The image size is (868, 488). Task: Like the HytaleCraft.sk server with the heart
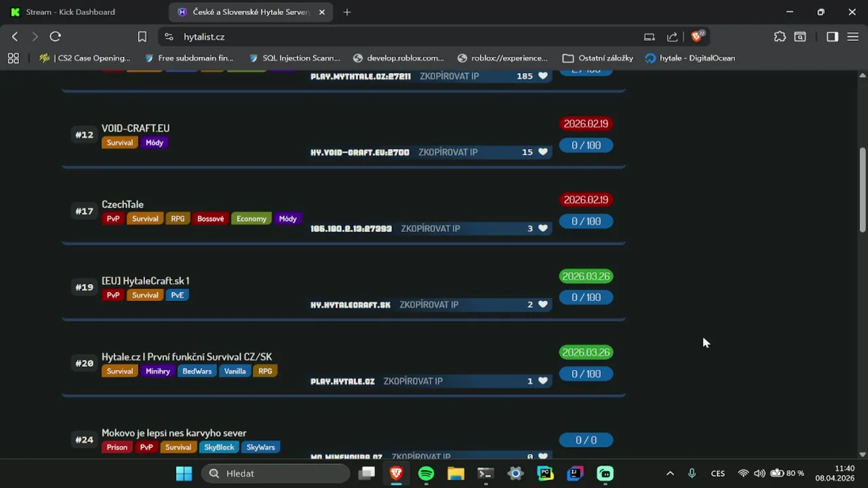(x=542, y=304)
